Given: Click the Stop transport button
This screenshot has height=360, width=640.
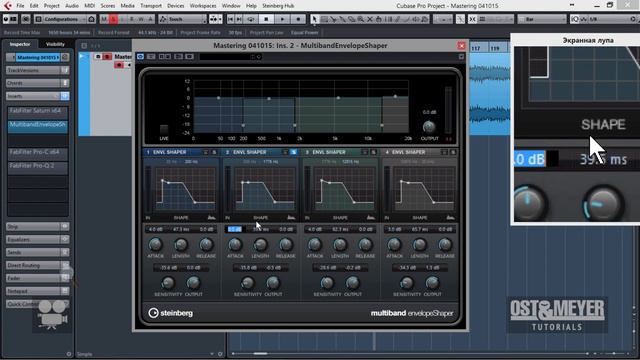Looking at the screenshot, I should tap(266, 19).
